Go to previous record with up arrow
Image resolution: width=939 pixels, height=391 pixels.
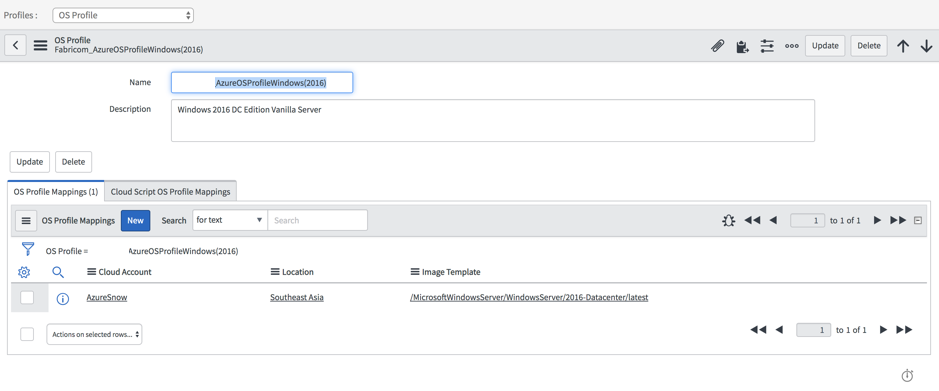(903, 46)
